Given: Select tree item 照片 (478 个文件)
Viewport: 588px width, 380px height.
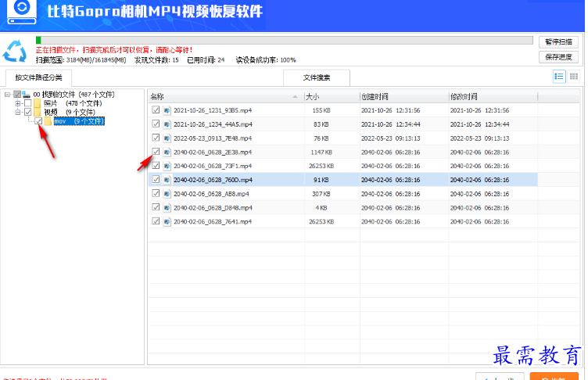Looking at the screenshot, I should pyautogui.click(x=73, y=103).
